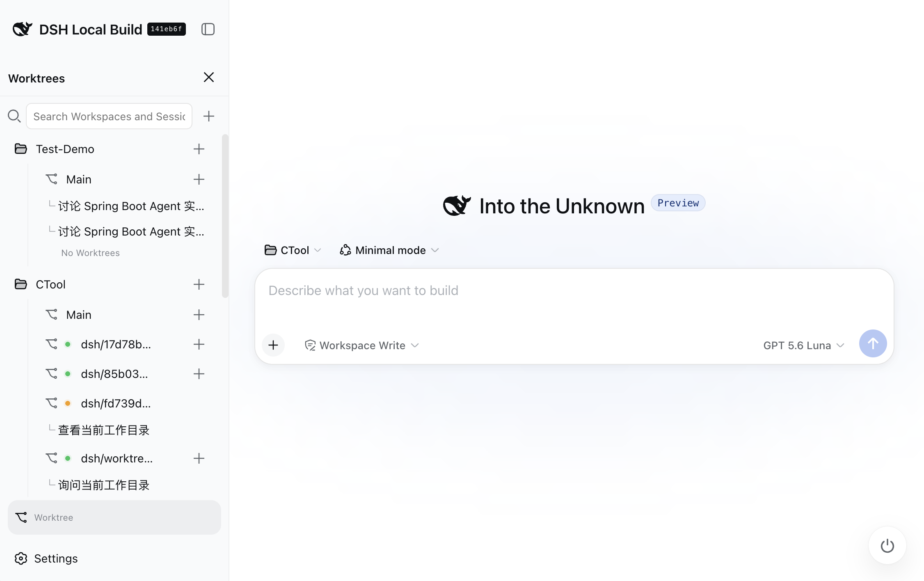The width and height of the screenshot is (924, 581).
Task: Open the Workspace Write permission dropdown
Action: 362,345
